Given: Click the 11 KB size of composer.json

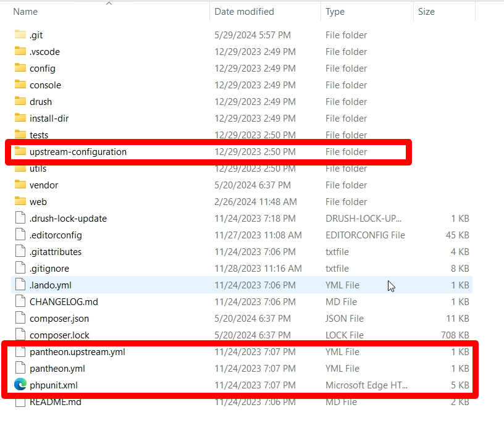Looking at the screenshot, I should [x=458, y=319].
